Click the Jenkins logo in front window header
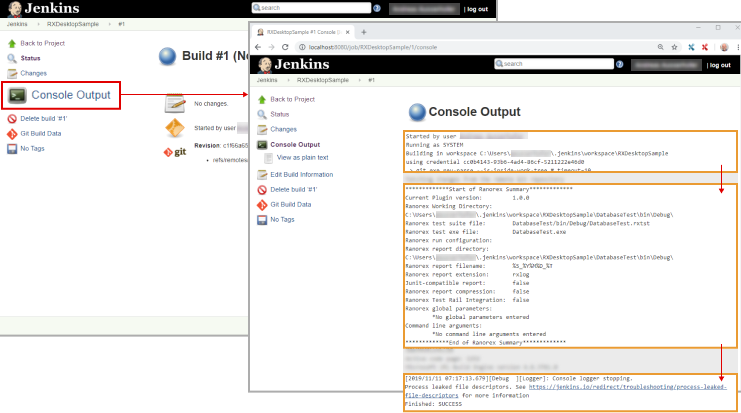Image resolution: width=741 pixels, height=413 pixels. (x=293, y=64)
